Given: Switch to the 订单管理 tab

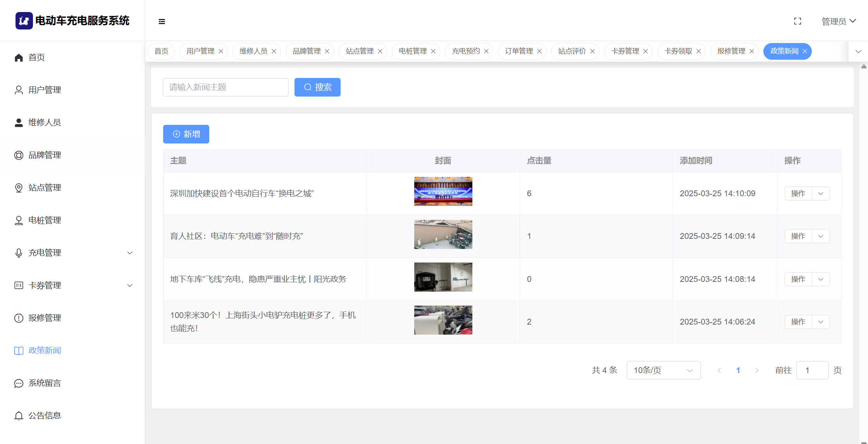Looking at the screenshot, I should 519,51.
